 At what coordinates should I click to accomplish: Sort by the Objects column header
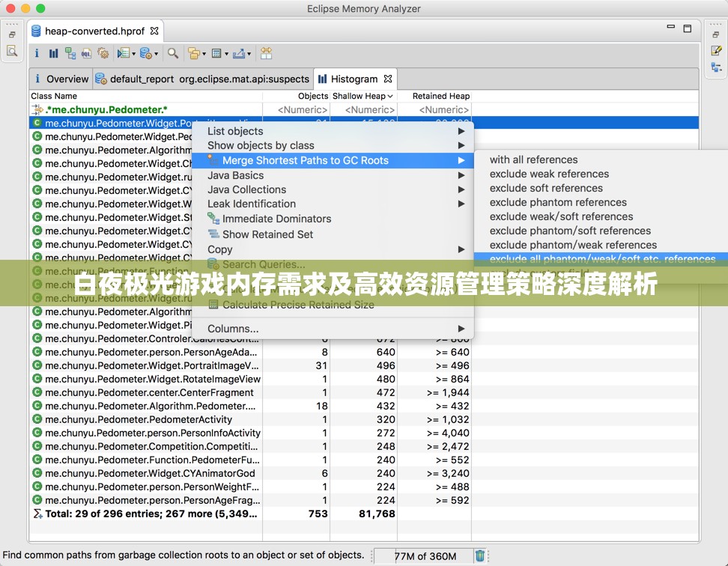pos(296,96)
